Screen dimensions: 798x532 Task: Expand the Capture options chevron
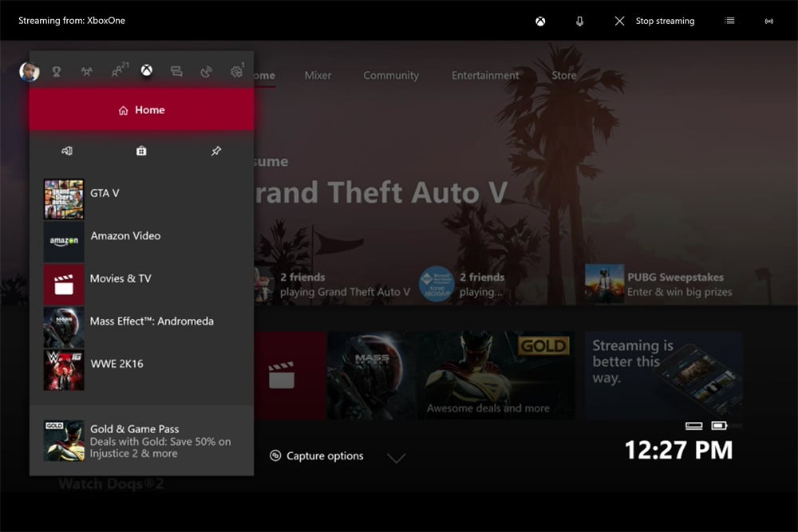tap(397, 458)
